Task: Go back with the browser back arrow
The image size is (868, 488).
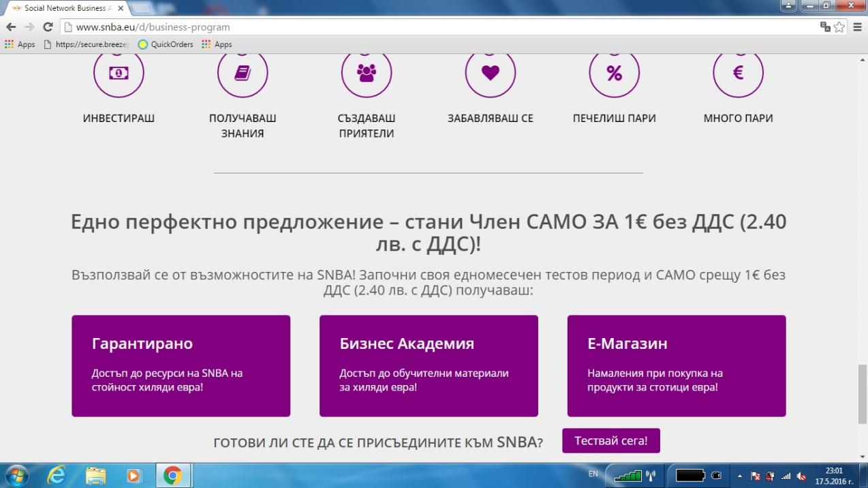Action: 11,27
